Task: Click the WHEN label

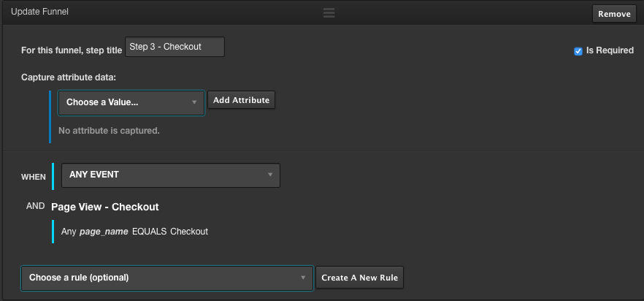Action: [33, 177]
